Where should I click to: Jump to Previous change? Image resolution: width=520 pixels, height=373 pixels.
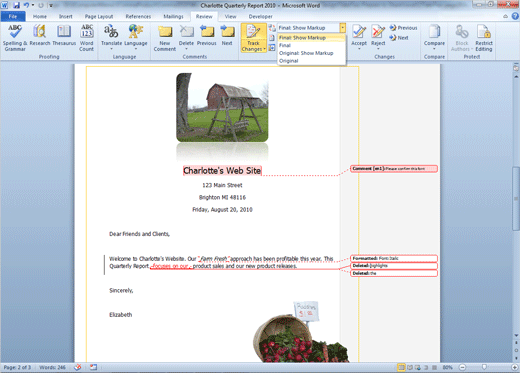click(x=403, y=28)
